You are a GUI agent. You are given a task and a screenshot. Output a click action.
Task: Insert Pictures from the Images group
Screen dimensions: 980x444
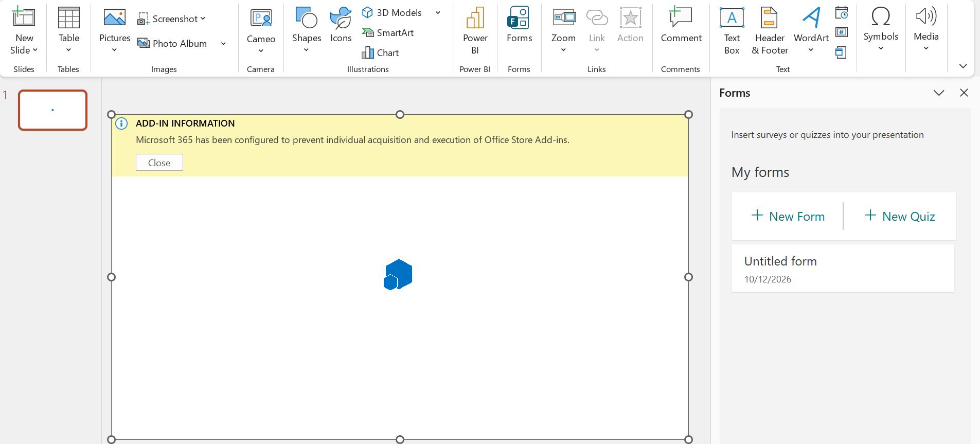tap(114, 30)
